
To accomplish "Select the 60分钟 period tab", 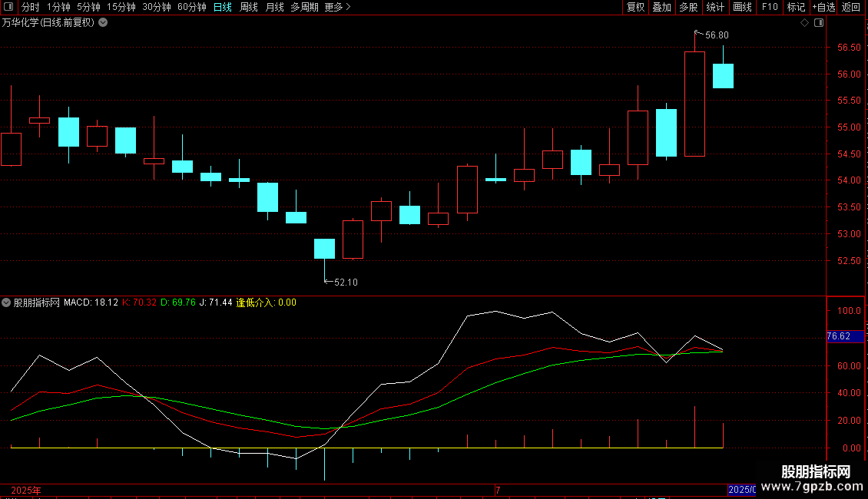I will [191, 7].
